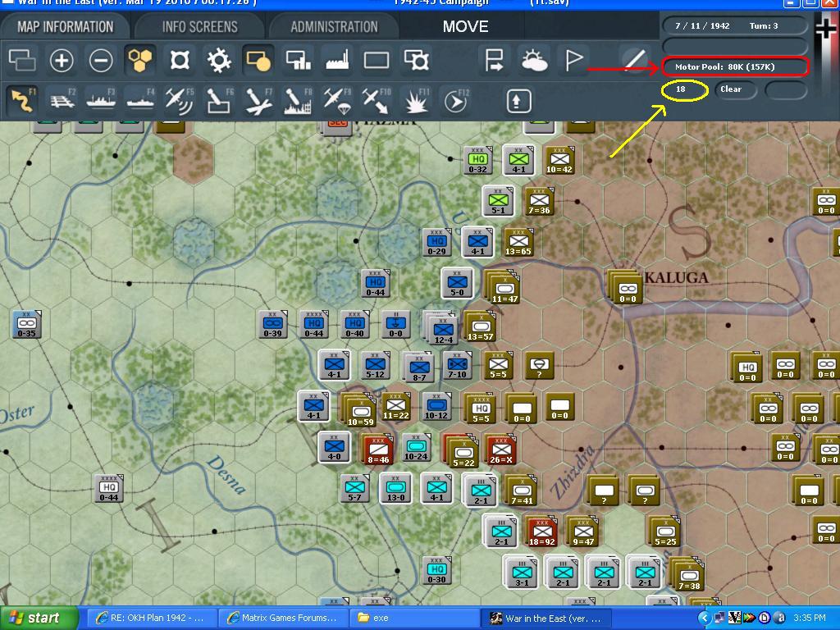This screenshot has height=630, width=840.
Task: Zoom out with the minus icon
Action: coord(101,60)
